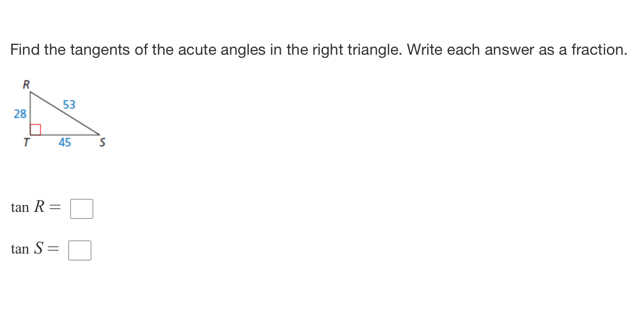Click the tan S answer input box
Viewport: 644px width, 326px height.
coord(79,250)
